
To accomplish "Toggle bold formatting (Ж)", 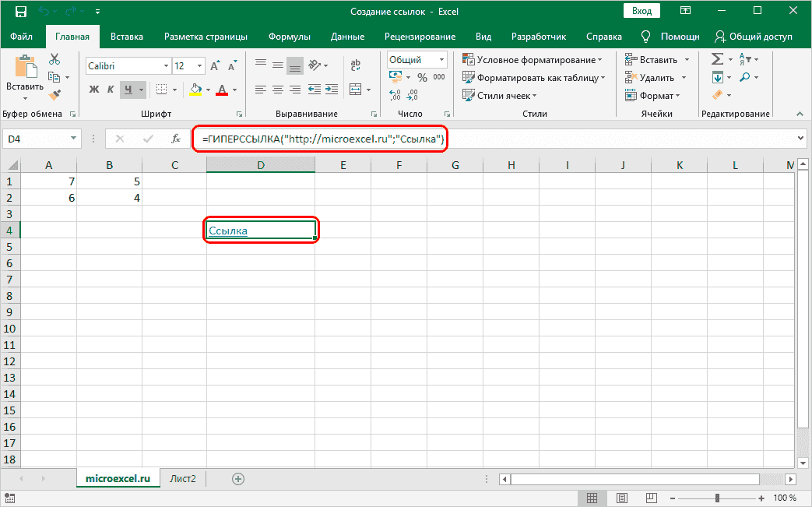I will 94,90.
